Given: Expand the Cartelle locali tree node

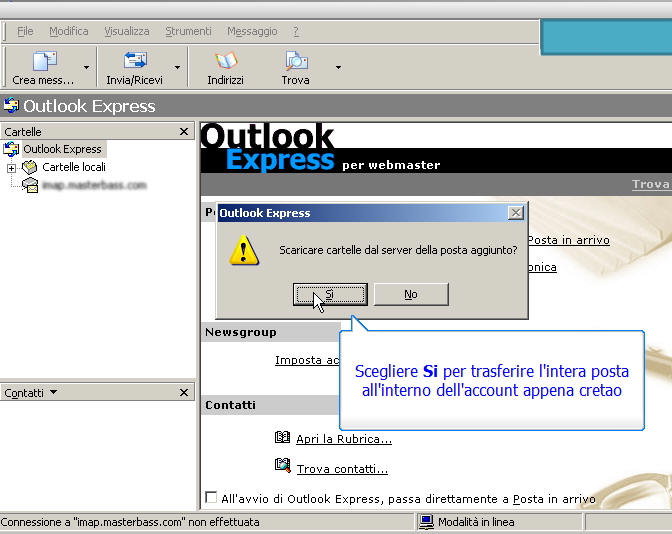Looking at the screenshot, I should point(12,168).
